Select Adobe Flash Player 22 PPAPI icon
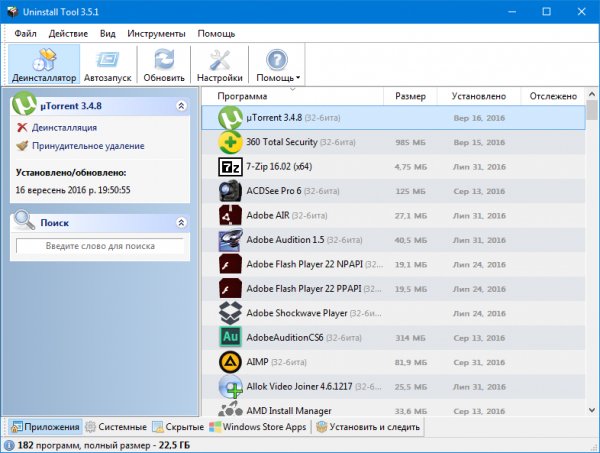The height and width of the screenshot is (453, 600). click(230, 289)
